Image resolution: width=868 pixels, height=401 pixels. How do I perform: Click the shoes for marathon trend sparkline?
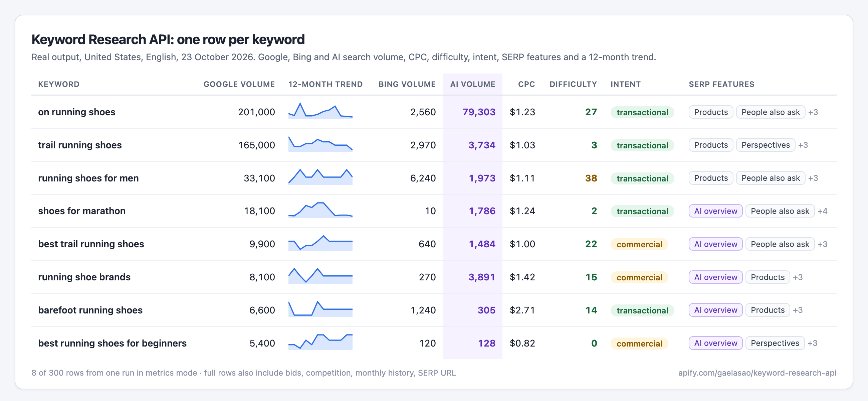tap(320, 210)
